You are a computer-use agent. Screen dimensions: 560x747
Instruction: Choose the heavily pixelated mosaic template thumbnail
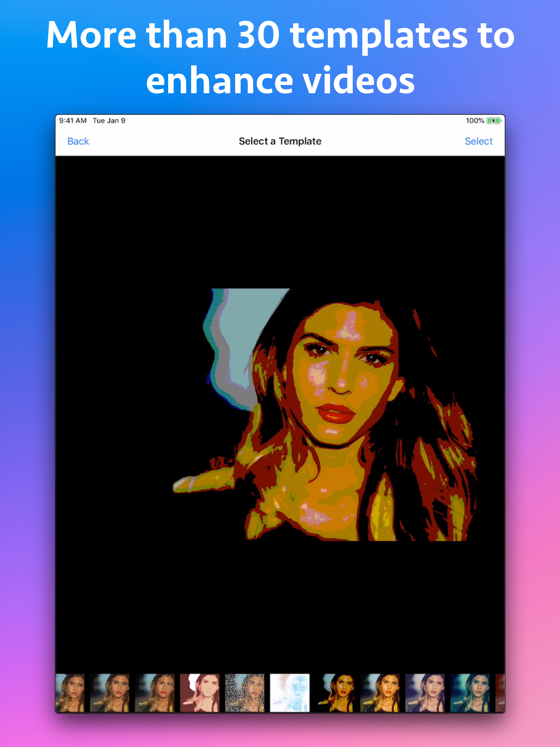tap(155, 693)
